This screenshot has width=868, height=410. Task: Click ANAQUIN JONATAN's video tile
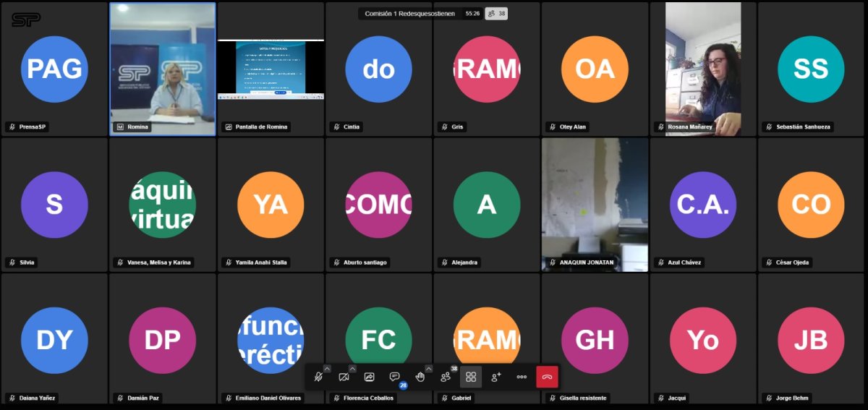point(595,202)
